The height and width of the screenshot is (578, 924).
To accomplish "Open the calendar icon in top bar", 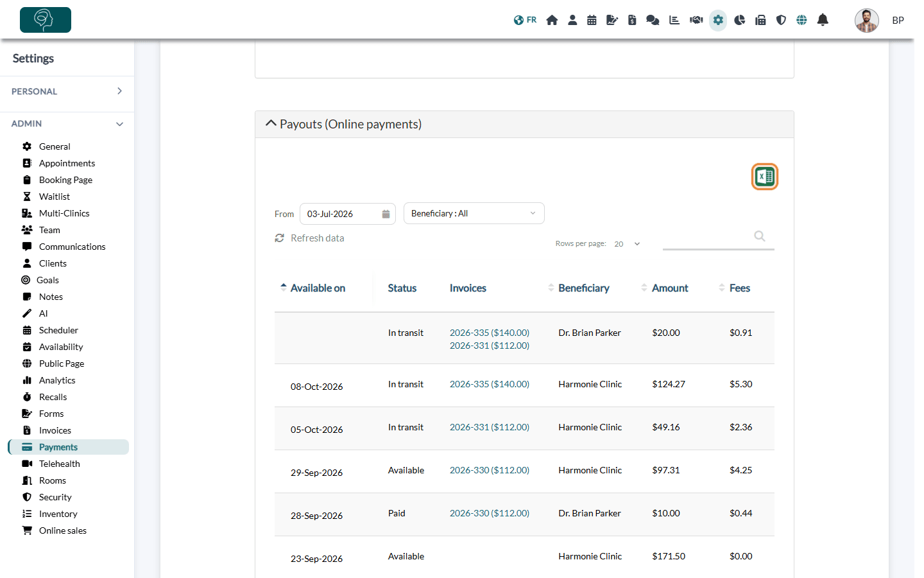I will point(592,20).
